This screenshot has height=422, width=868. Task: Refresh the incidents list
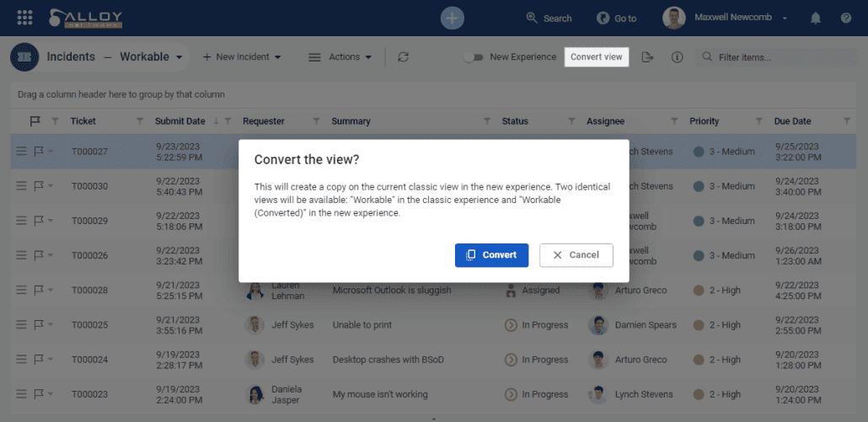[404, 57]
